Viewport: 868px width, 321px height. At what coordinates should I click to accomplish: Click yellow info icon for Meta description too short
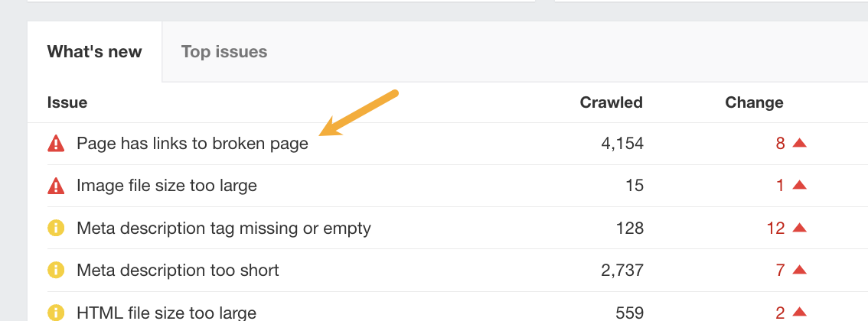tap(56, 270)
